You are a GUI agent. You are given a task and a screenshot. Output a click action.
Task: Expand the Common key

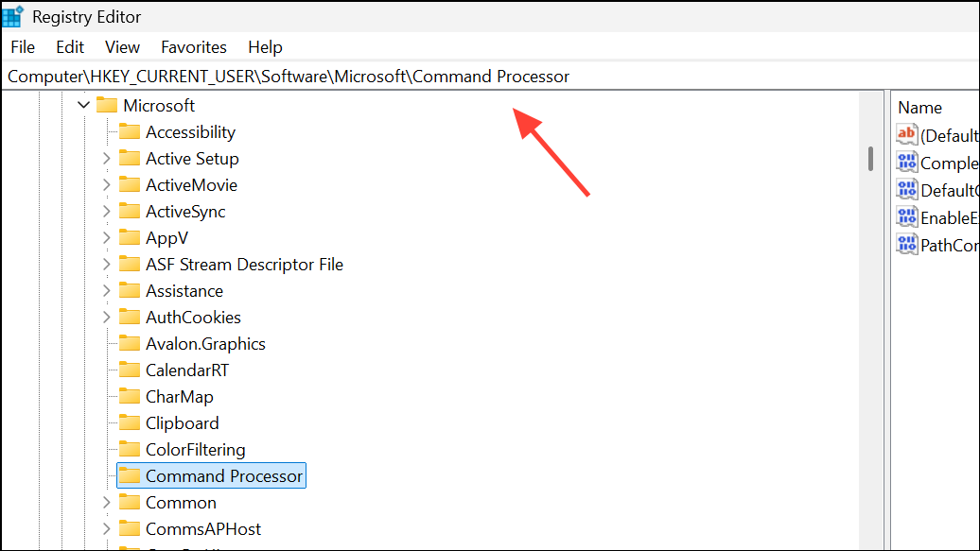(x=106, y=502)
